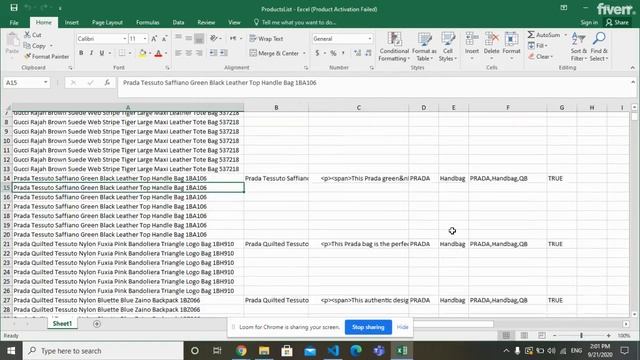
Task: Click Sign in link
Action: (x=589, y=22)
